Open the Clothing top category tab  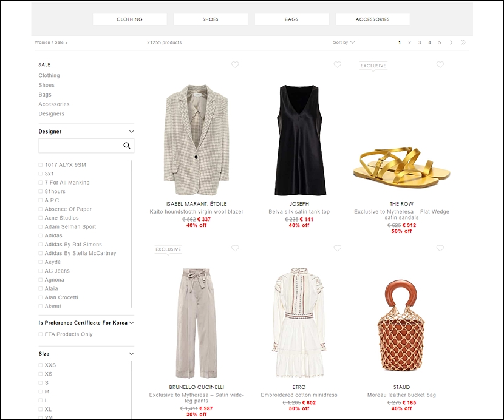point(130,19)
